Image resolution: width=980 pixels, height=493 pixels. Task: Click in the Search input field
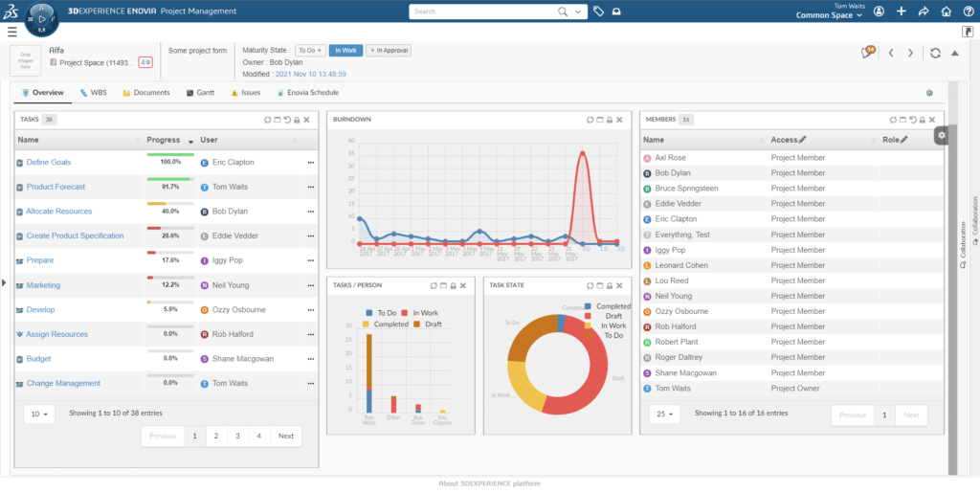click(484, 11)
